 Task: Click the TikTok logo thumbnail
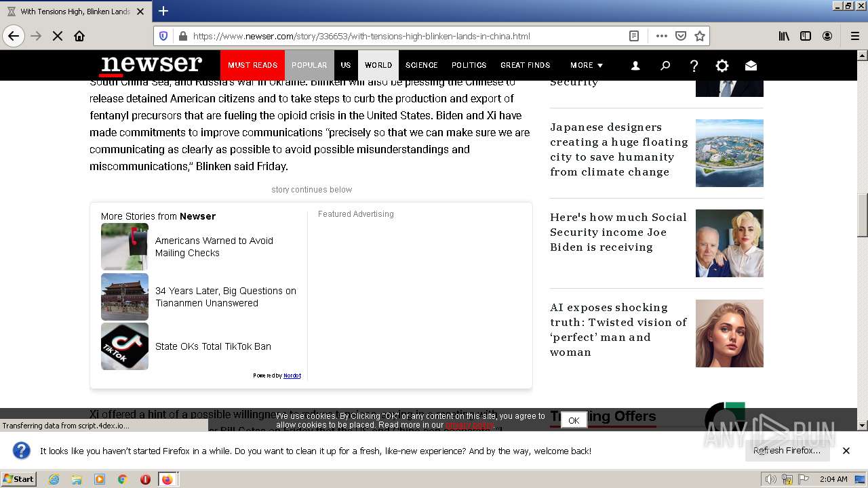tap(125, 346)
